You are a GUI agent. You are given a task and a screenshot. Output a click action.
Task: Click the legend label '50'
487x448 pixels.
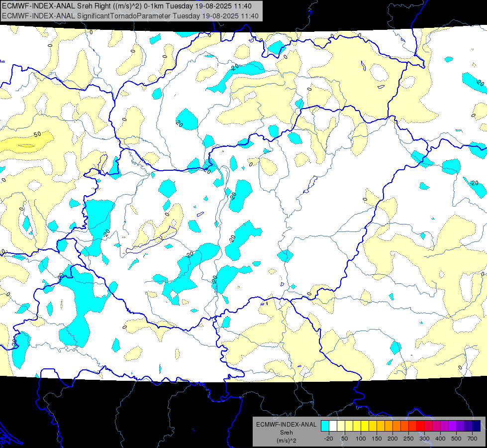[344, 439]
